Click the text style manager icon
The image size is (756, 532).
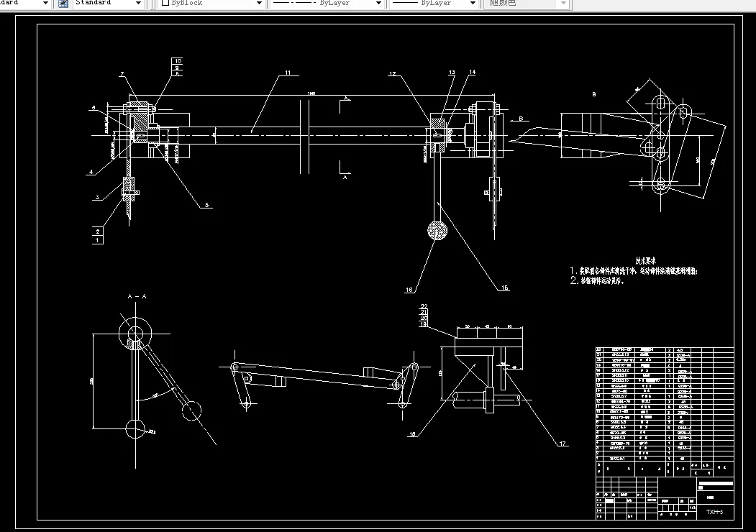(x=63, y=3)
